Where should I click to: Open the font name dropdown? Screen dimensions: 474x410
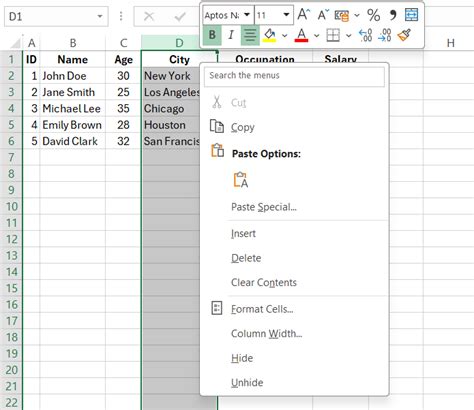[x=247, y=15]
